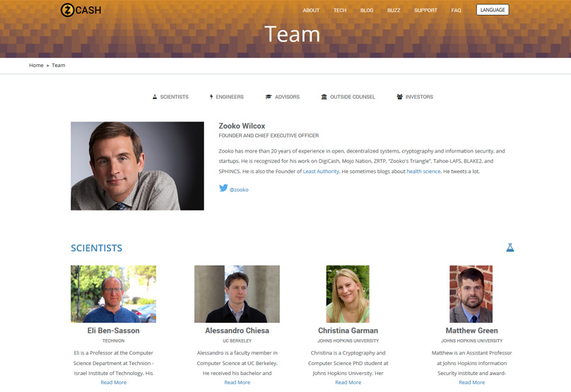Click the Matthew Green name
This screenshot has width=571, height=392.
[x=471, y=331]
